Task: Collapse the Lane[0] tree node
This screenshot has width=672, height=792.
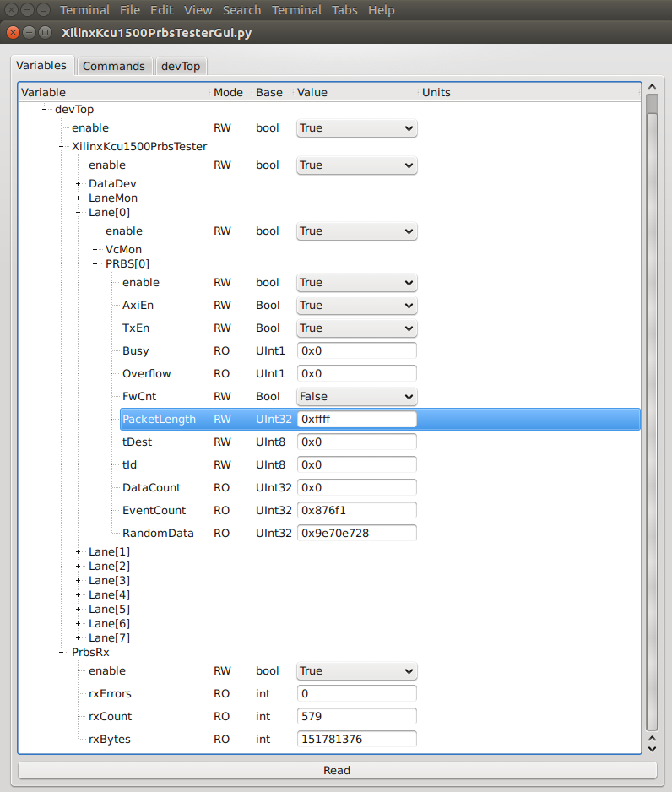Action: click(79, 213)
